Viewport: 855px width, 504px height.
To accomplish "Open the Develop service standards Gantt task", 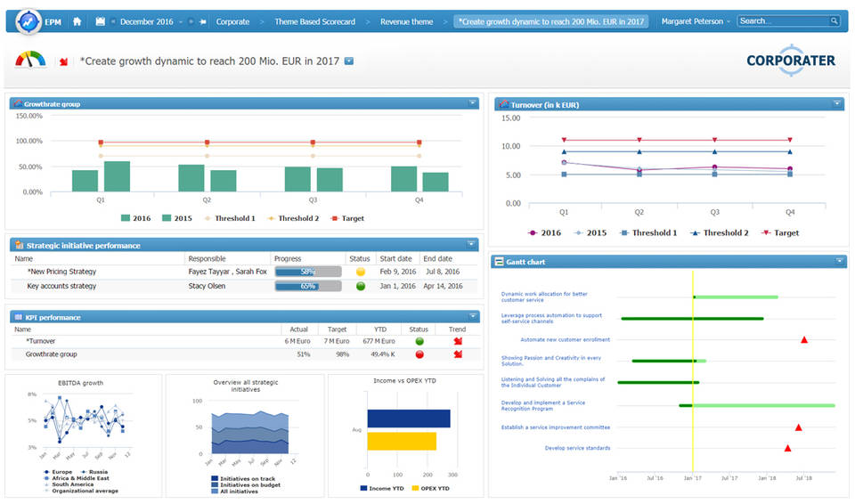I will point(577,448).
